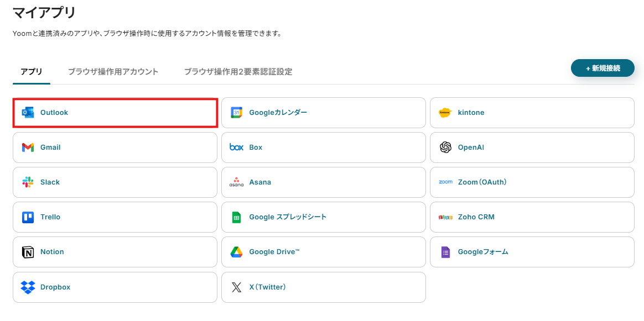Viewport: 644px width, 321px height.
Task: Click the Trello board icon
Action: pyautogui.click(x=28, y=217)
